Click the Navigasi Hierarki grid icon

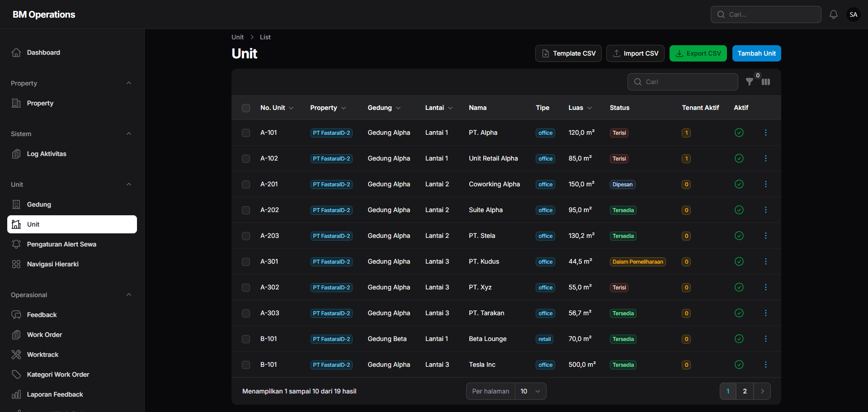(x=16, y=264)
